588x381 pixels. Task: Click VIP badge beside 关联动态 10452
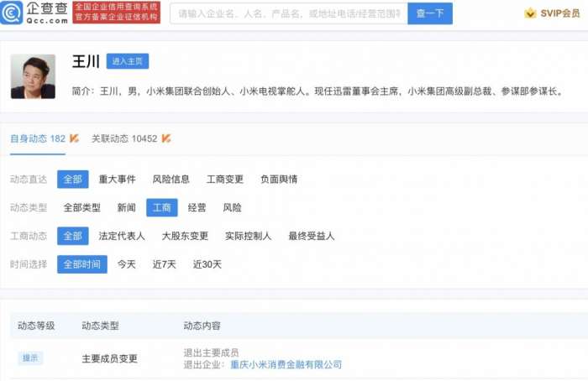coord(166,138)
